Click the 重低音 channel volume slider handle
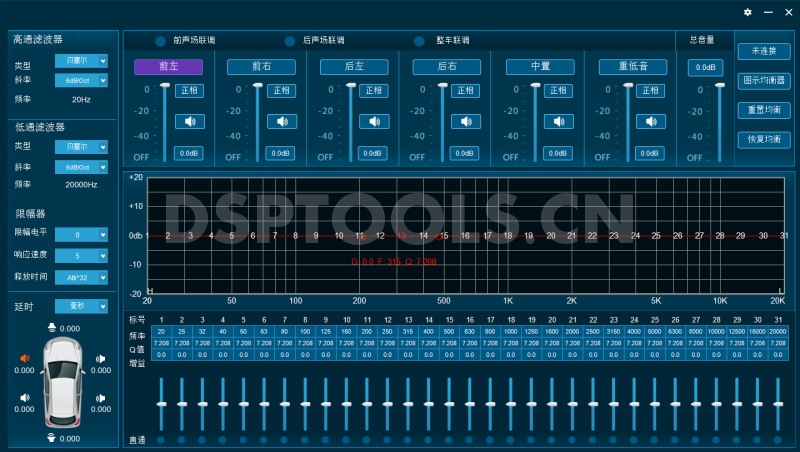 point(628,85)
